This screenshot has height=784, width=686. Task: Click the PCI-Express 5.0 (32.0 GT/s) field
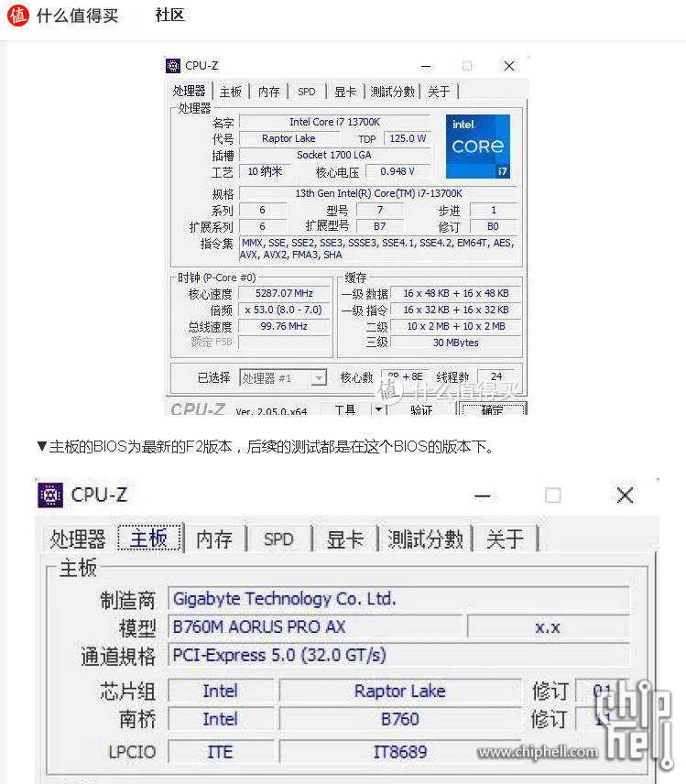point(398,655)
